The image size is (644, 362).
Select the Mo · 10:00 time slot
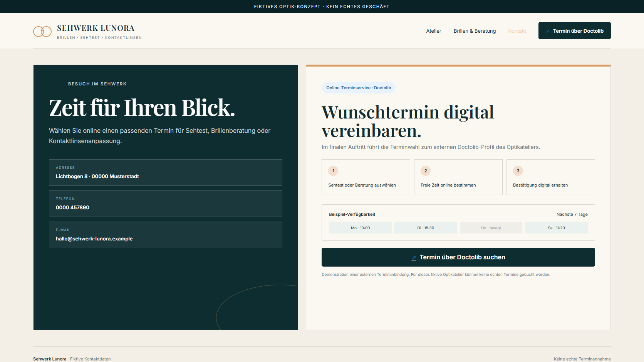pyautogui.click(x=360, y=228)
